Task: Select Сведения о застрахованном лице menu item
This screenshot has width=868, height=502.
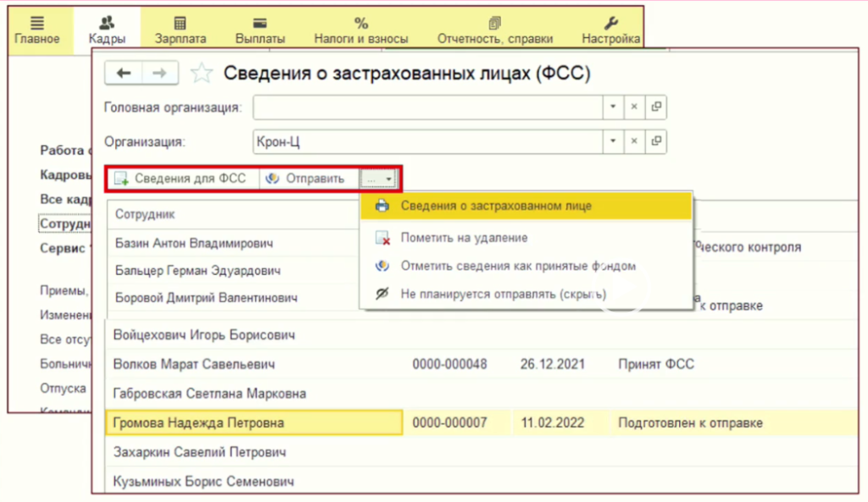Action: (x=496, y=205)
